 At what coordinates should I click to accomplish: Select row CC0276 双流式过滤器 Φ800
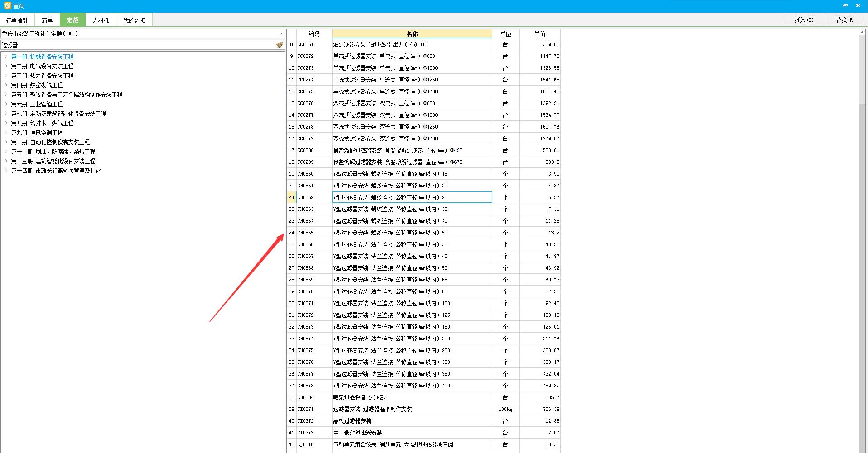[424, 103]
